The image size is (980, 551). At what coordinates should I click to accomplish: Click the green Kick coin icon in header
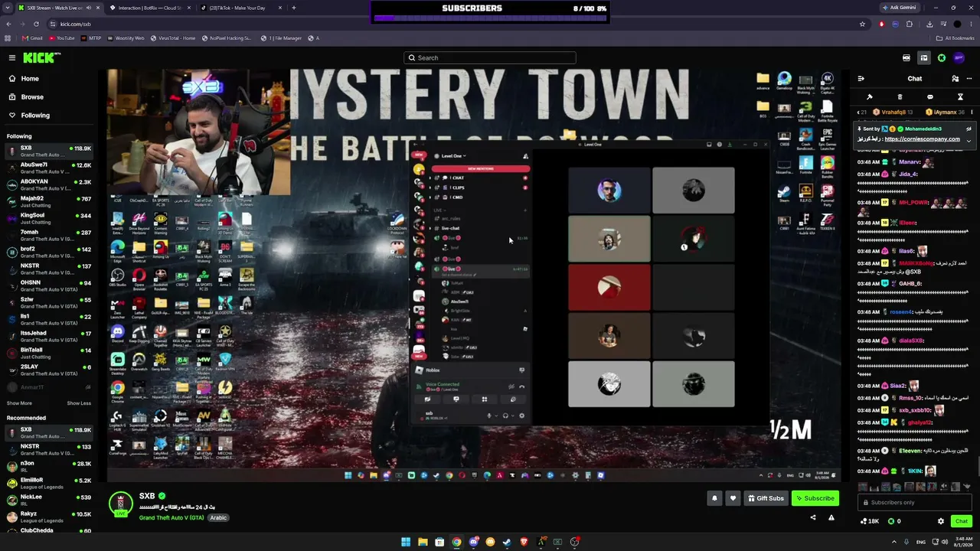click(x=942, y=57)
